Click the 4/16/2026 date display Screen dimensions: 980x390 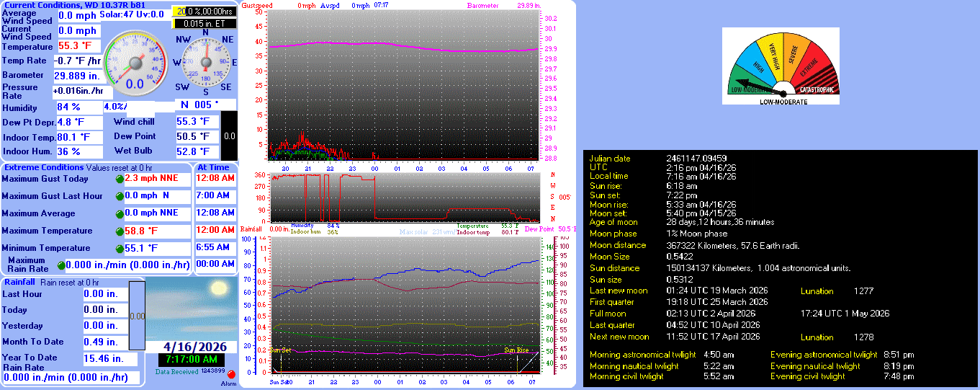tap(191, 345)
